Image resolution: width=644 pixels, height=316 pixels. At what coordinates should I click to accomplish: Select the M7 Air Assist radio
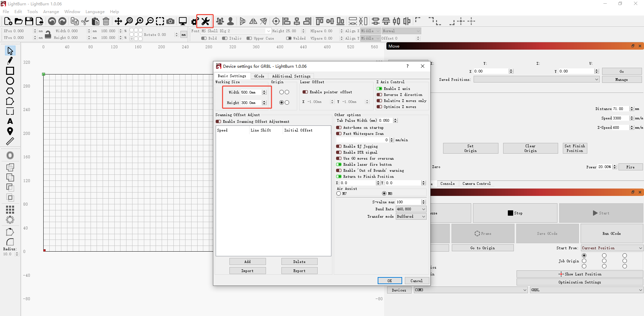click(339, 194)
